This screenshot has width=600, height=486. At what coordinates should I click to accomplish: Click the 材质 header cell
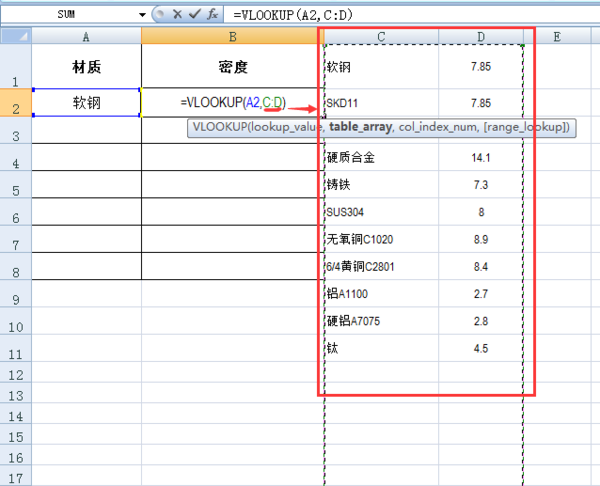click(x=86, y=67)
